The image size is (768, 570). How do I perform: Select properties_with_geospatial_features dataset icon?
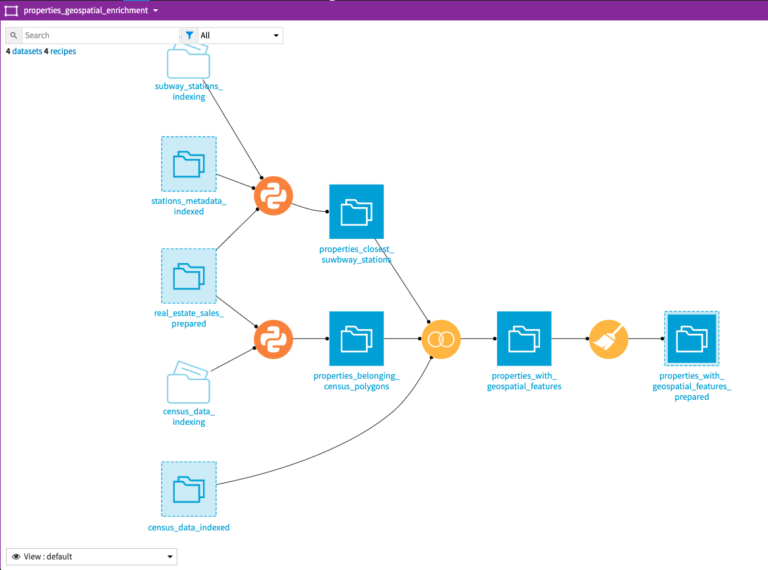(x=524, y=338)
